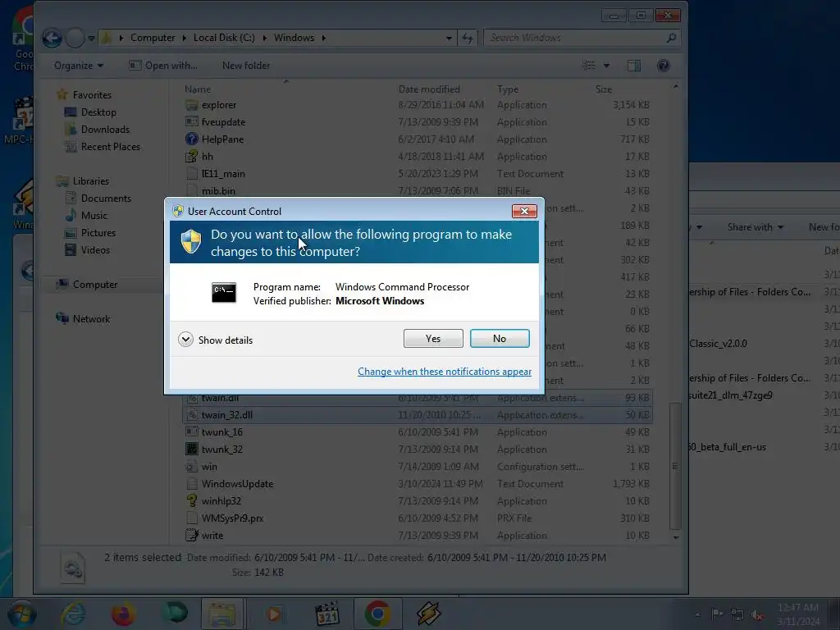
Task: Open Winamp icon on taskbar
Action: 428,614
